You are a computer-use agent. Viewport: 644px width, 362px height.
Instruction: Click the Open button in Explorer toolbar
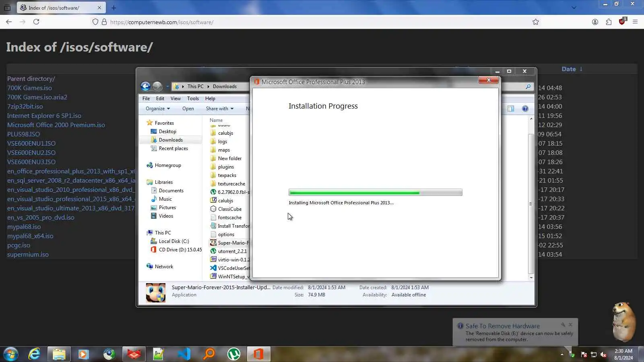pyautogui.click(x=188, y=109)
